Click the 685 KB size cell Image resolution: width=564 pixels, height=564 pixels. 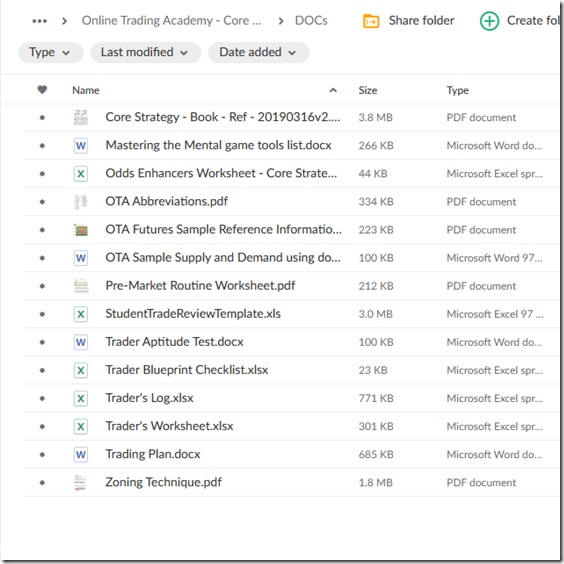376,455
